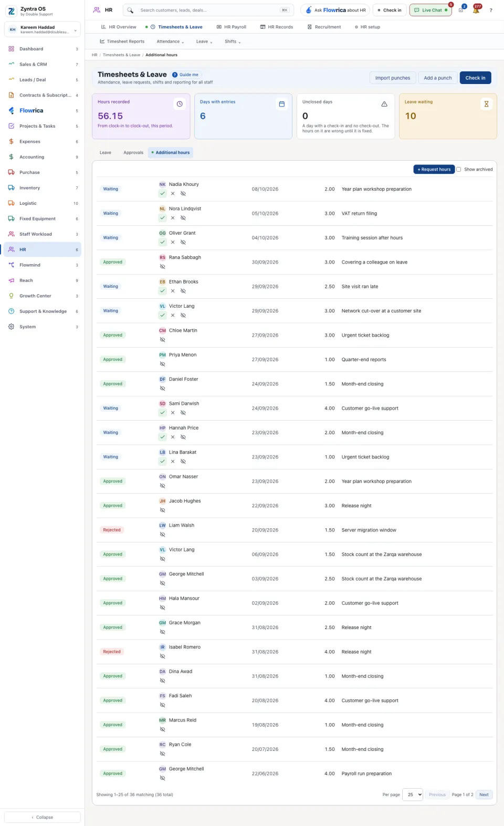Click the help question mark icon
Image resolution: width=504 pixels, height=826 pixels.
(491, 10)
